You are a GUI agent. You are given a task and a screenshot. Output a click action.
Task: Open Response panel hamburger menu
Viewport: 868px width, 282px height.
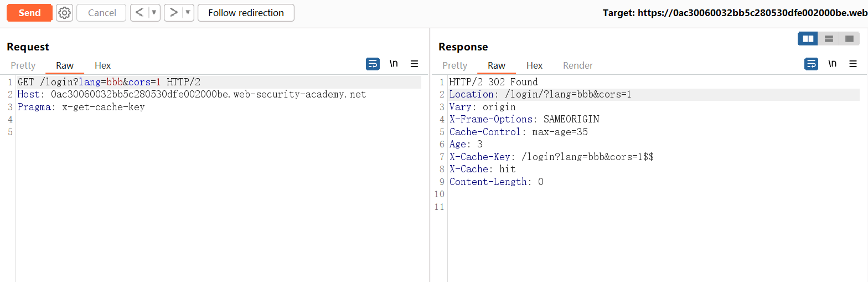click(852, 64)
